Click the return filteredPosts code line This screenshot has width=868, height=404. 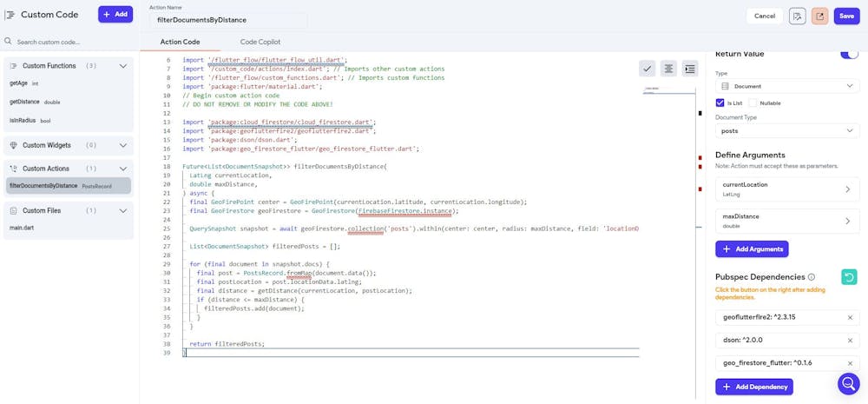227,344
